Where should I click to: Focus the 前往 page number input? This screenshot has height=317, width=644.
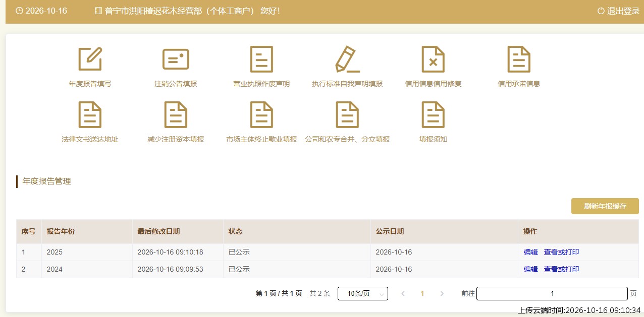point(552,293)
